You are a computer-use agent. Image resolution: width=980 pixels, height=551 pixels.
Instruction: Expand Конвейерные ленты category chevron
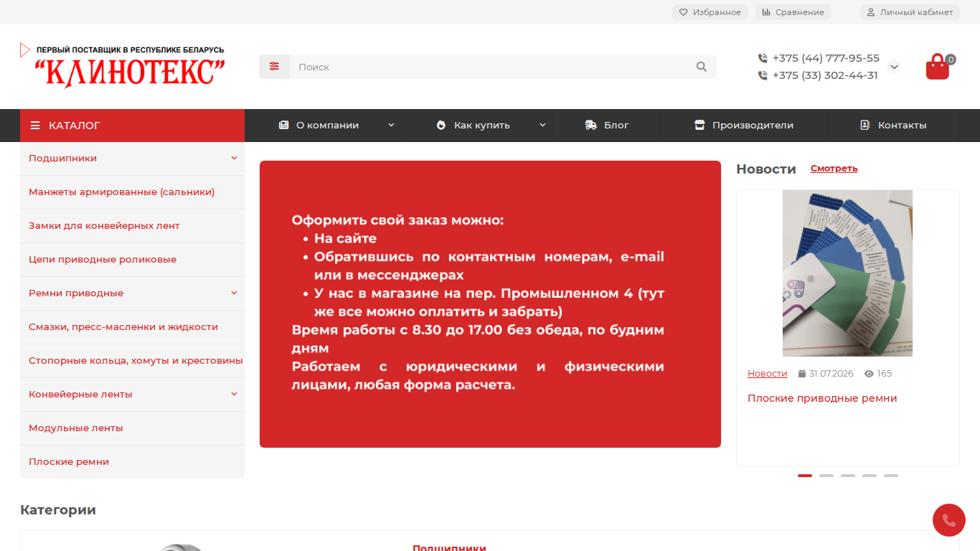pyautogui.click(x=234, y=395)
